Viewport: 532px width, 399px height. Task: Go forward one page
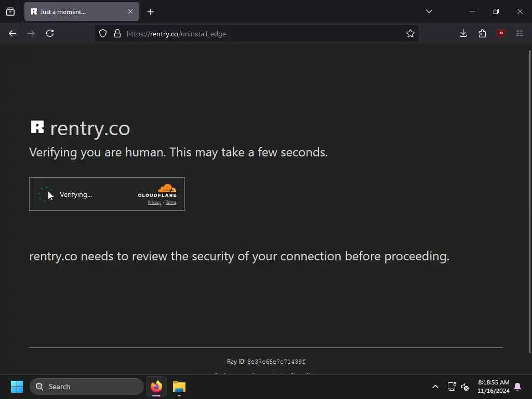(x=31, y=33)
